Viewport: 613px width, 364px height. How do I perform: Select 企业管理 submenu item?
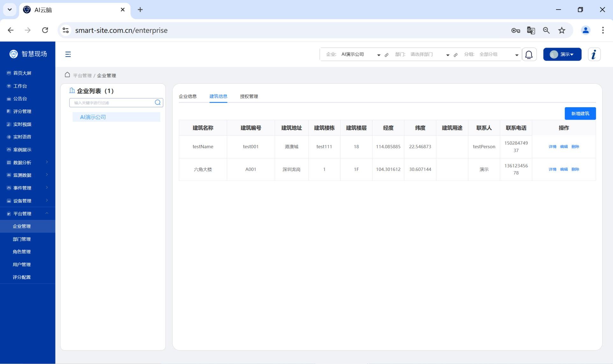tap(27, 226)
